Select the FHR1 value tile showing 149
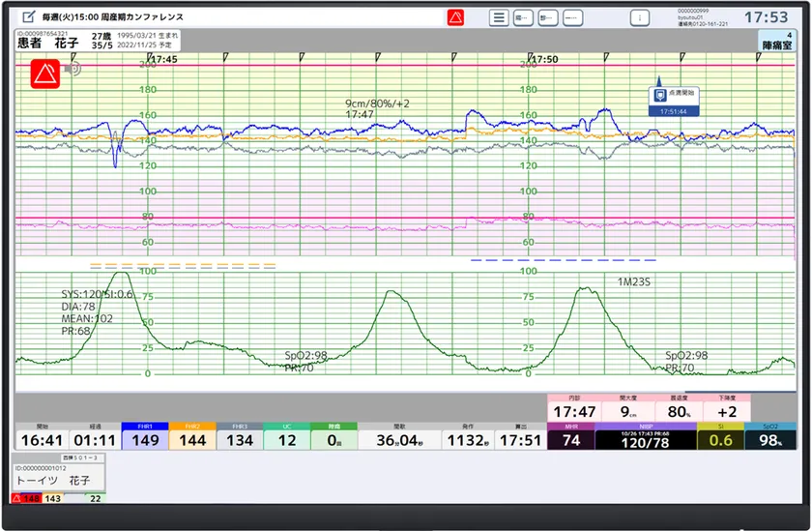The image size is (812, 531). tap(144, 440)
